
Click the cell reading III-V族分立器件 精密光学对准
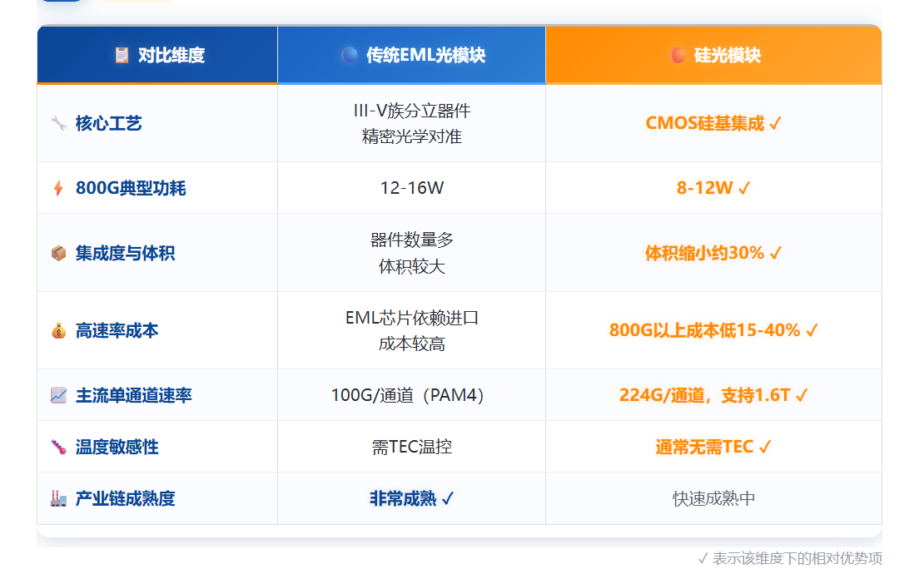point(412,124)
